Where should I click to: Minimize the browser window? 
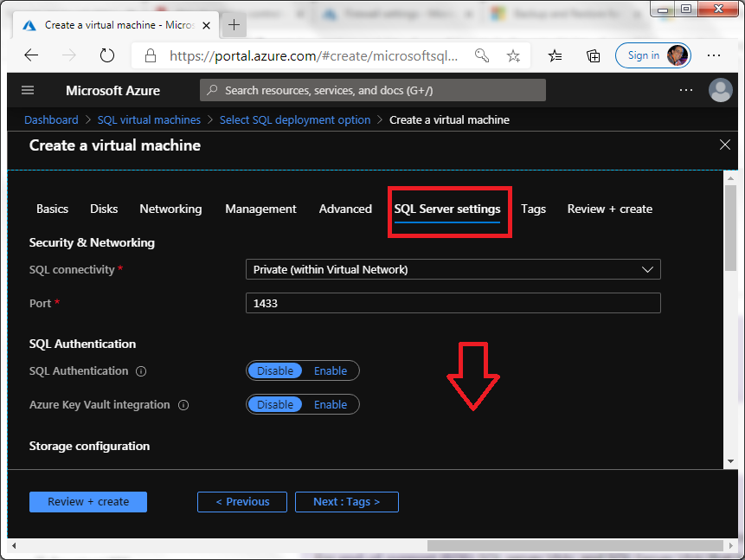pyautogui.click(x=663, y=9)
